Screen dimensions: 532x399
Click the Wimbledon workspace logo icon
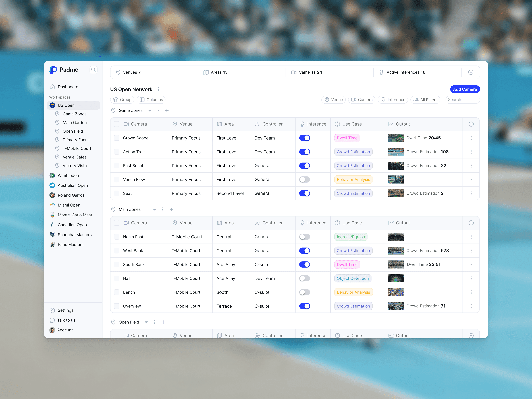[52, 176]
